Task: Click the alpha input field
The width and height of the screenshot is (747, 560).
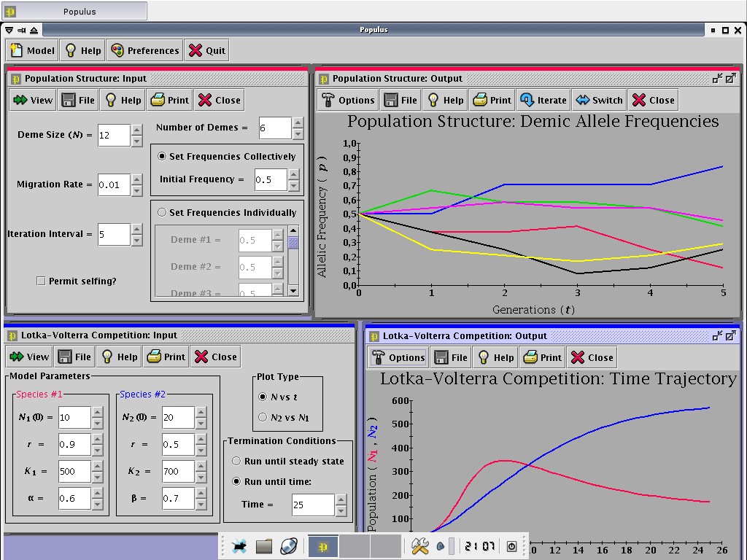Action: (75, 499)
